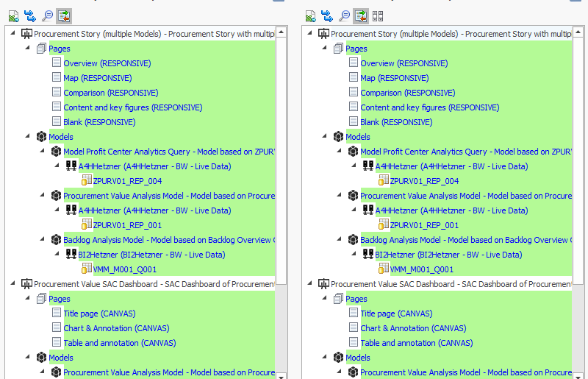
Task: Collapse Backlog Analysis Model node in left tree
Action: 43,240
